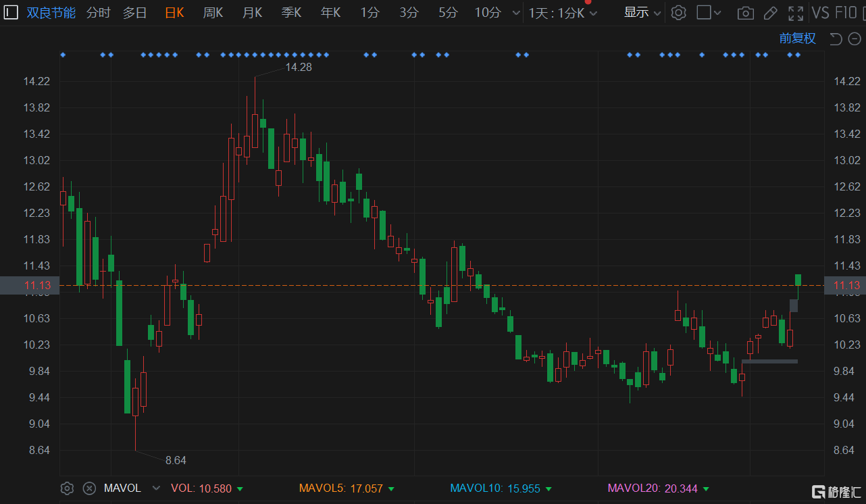The image size is (866, 504).
Task: Open the sidebar panel icon beside 双良节能
Action: pyautogui.click(x=11, y=12)
